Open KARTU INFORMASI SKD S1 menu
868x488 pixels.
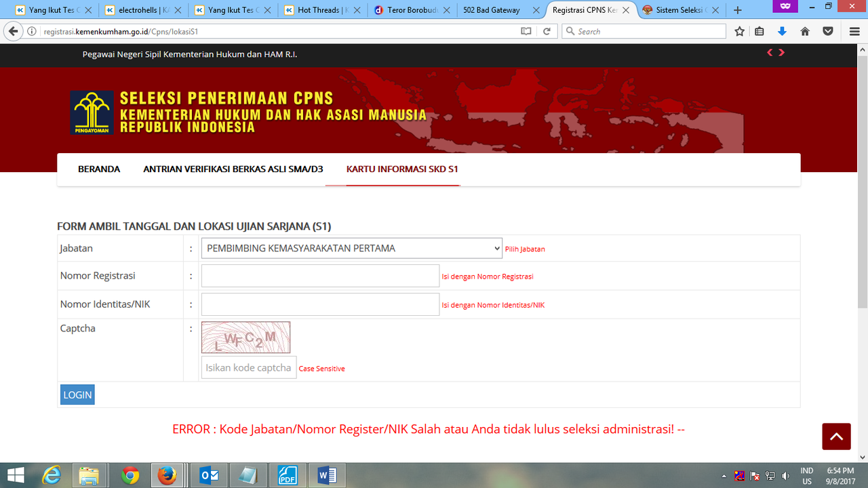pos(402,169)
